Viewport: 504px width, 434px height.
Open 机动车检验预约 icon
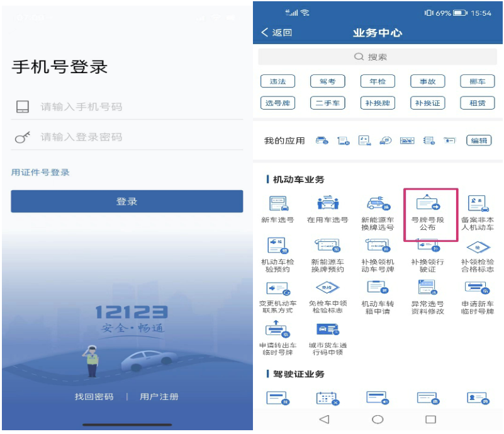click(277, 247)
